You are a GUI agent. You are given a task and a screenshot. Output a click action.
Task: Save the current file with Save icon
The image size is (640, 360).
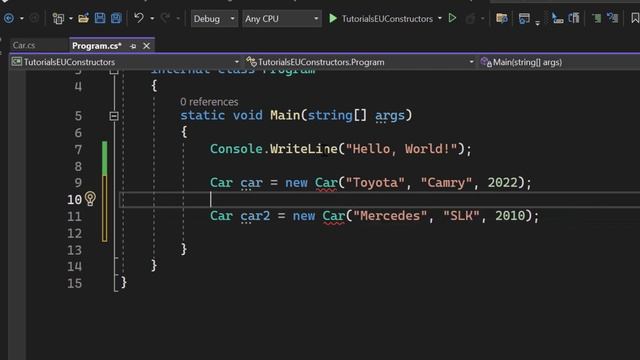100,18
